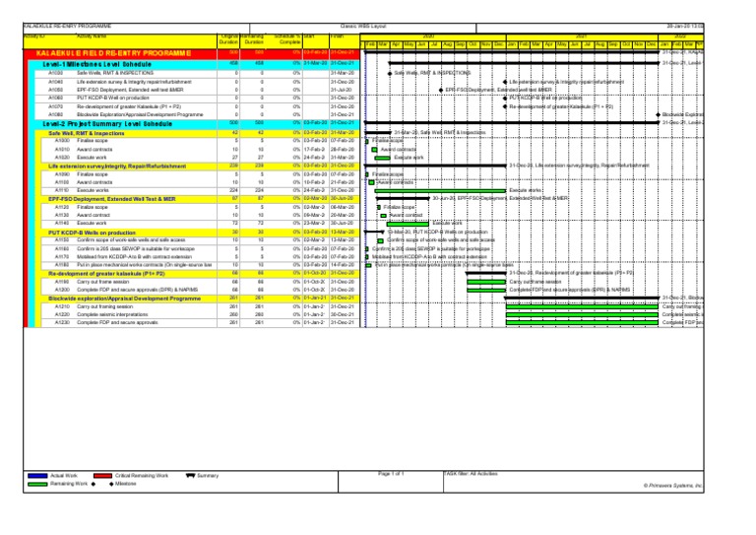
Task: Click the Summary bar symbol in legend
Action: tap(190, 476)
